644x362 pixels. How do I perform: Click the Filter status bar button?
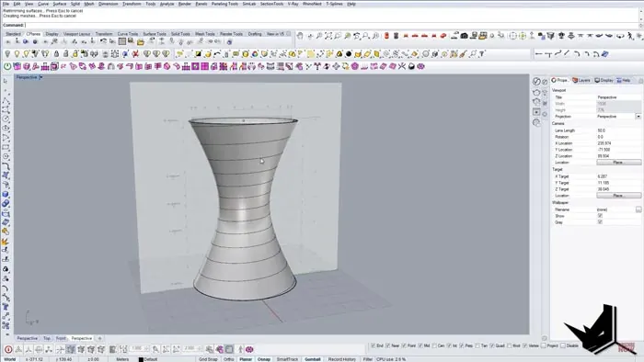pyautogui.click(x=368, y=359)
